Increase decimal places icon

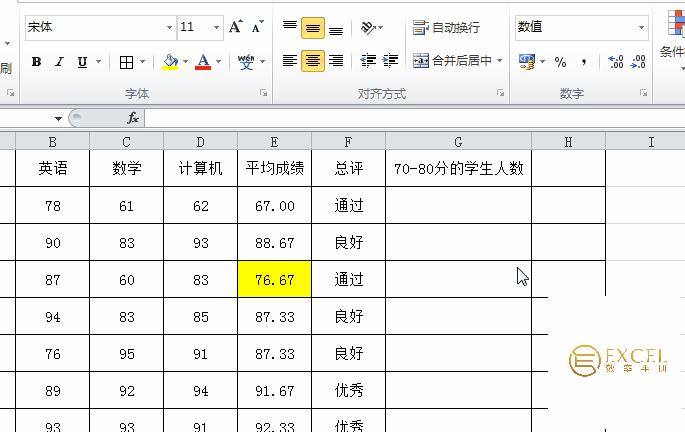(616, 62)
